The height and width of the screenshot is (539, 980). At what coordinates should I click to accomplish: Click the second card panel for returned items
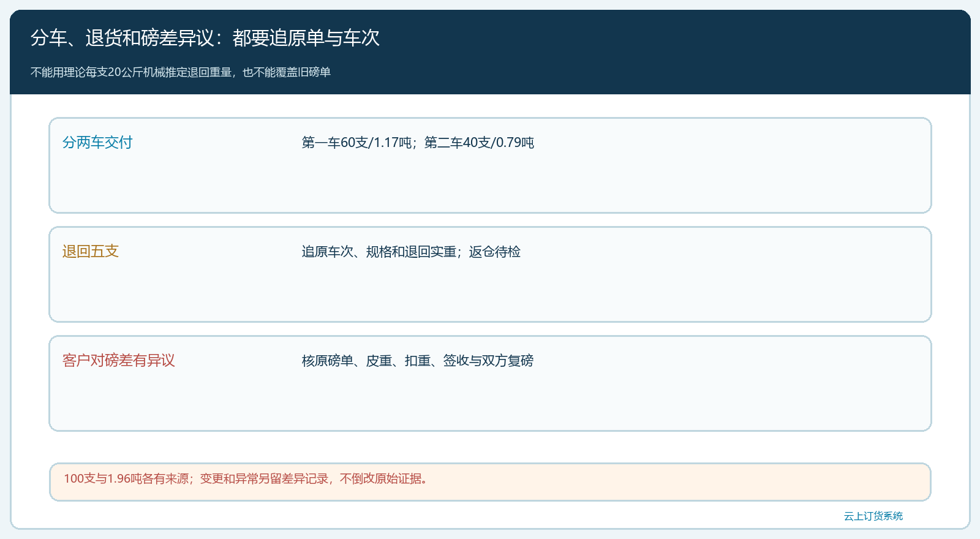pos(490,274)
